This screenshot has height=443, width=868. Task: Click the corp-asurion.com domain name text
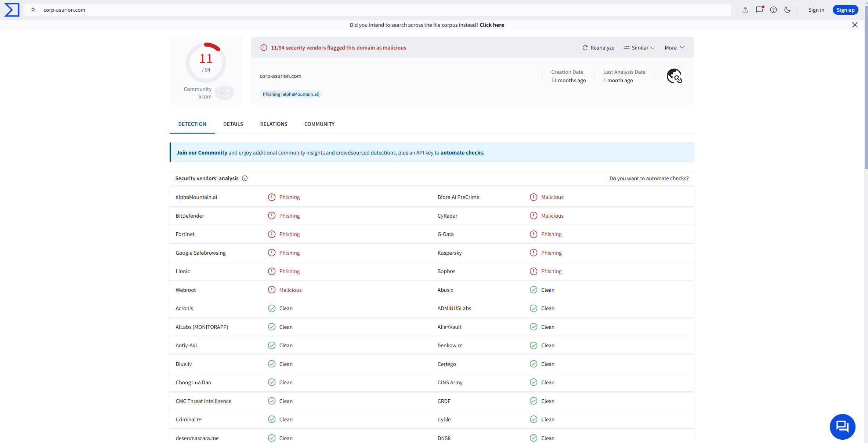coord(281,76)
